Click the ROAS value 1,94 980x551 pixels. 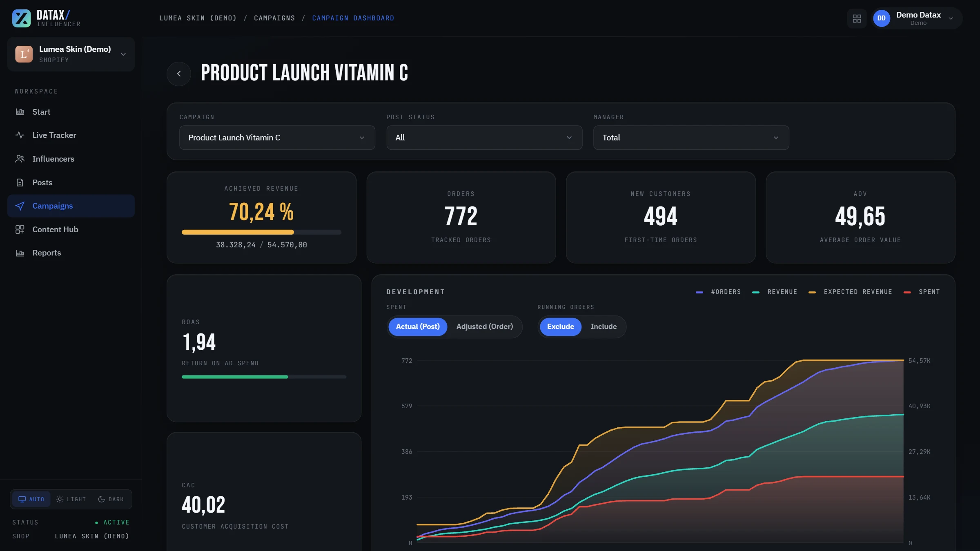click(199, 342)
